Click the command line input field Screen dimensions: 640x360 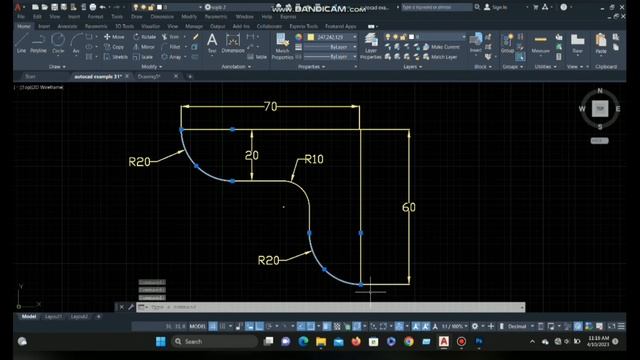(331, 307)
